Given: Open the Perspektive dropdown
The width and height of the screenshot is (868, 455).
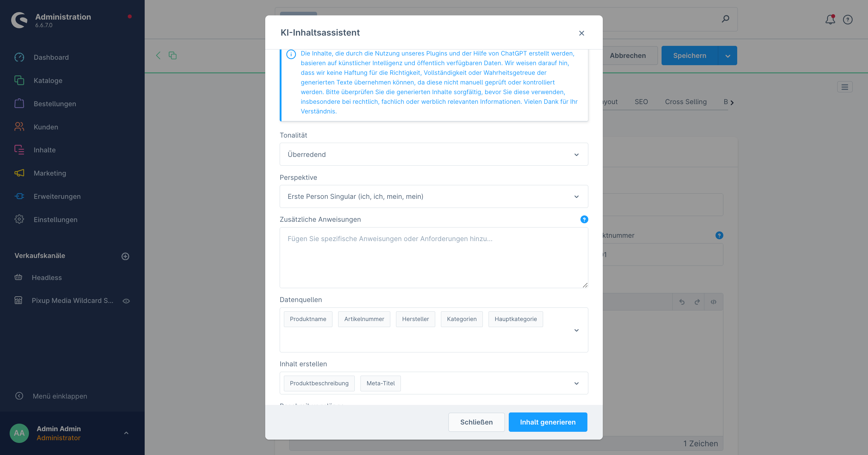Looking at the screenshot, I should tap(434, 197).
